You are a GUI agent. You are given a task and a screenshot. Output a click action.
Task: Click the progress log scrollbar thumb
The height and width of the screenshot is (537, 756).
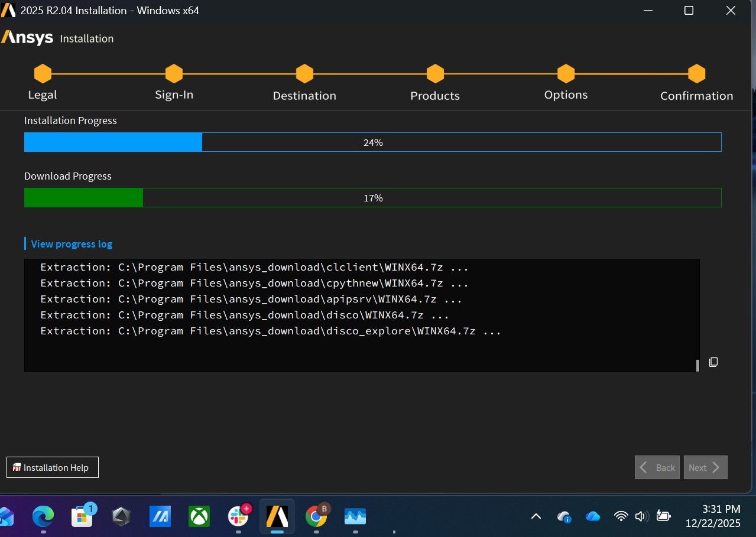(x=697, y=365)
